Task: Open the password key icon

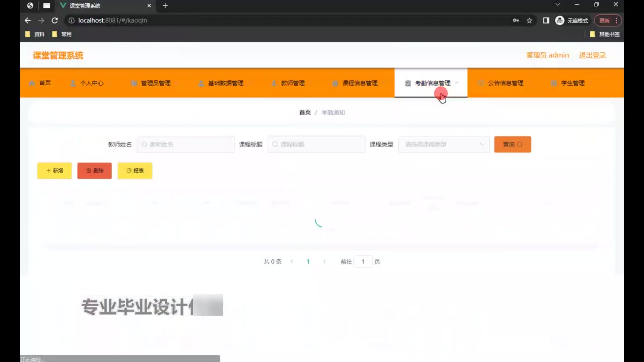Action: click(x=516, y=20)
